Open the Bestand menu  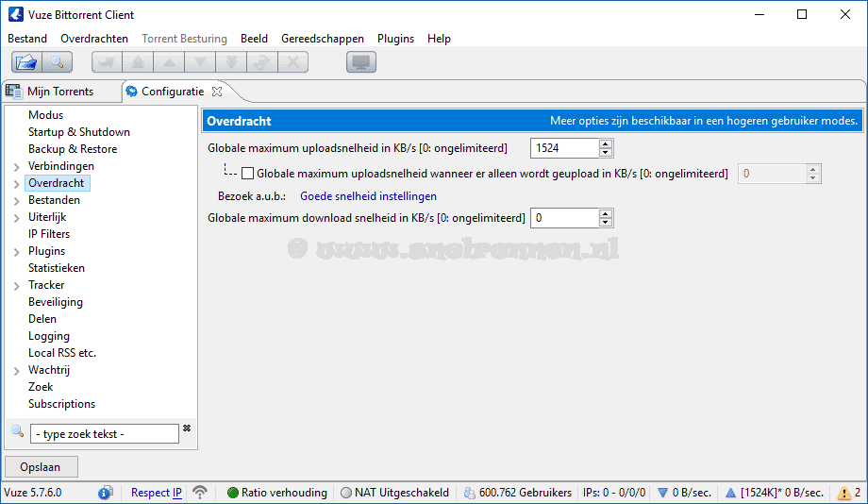pos(27,38)
